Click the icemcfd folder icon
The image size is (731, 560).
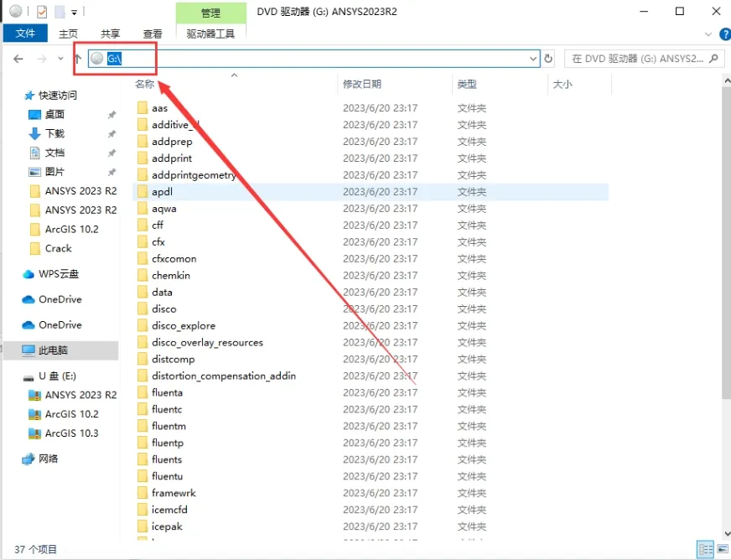(143, 510)
